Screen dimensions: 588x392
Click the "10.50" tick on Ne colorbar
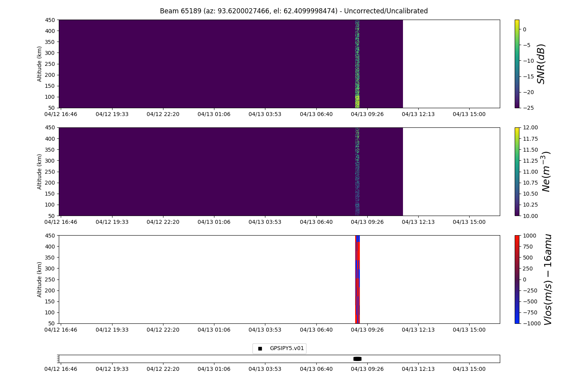click(x=530, y=194)
